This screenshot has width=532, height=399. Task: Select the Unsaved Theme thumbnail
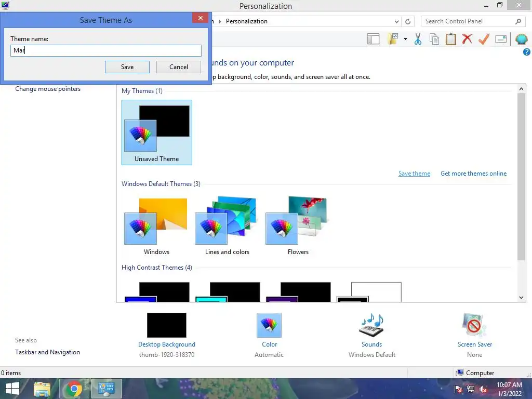coord(157,132)
